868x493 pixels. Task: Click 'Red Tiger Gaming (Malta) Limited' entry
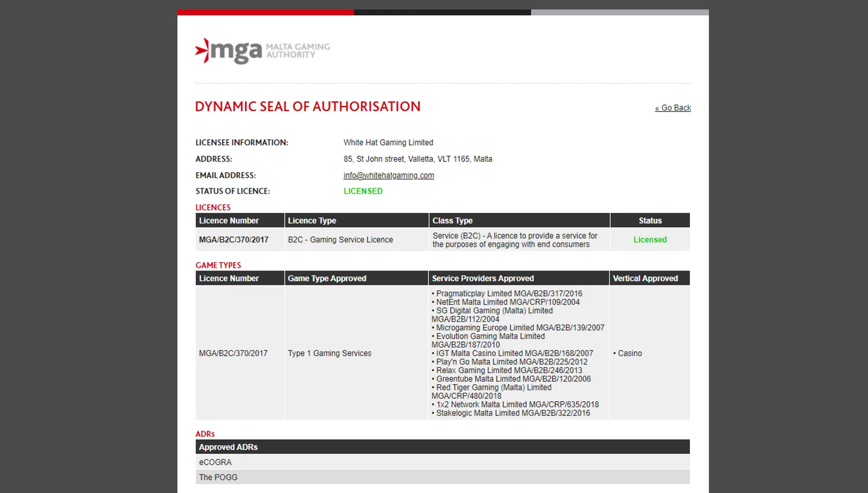491,392
